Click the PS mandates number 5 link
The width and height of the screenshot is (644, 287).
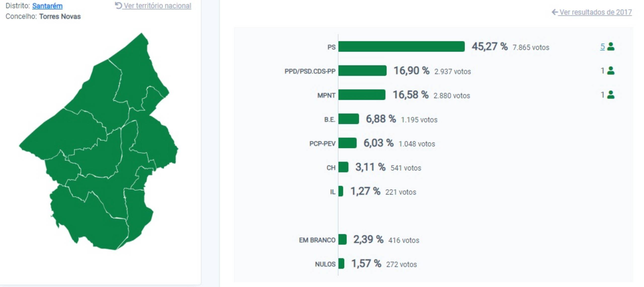click(602, 47)
